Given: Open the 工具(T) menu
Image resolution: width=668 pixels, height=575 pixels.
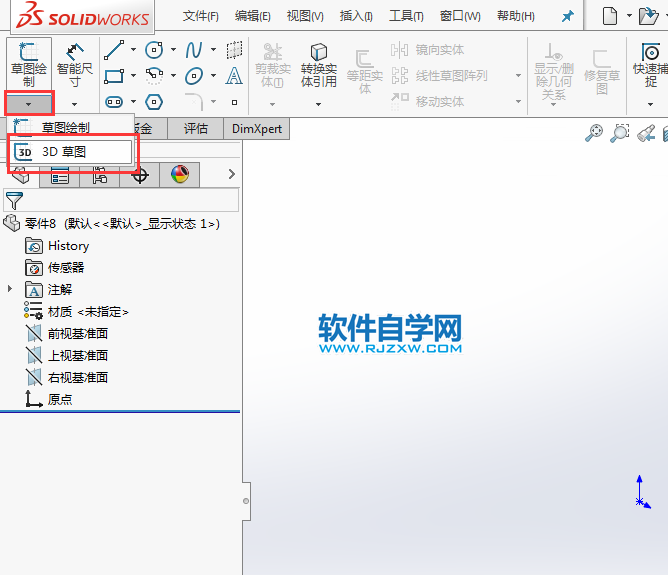Looking at the screenshot, I should tap(406, 16).
